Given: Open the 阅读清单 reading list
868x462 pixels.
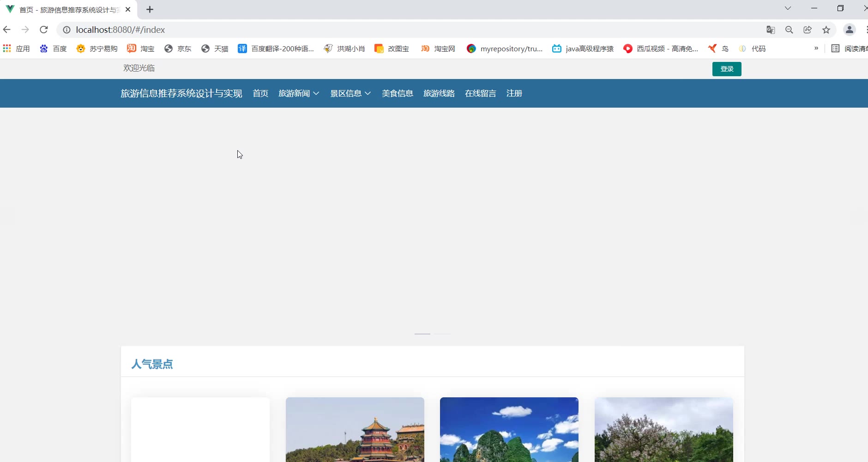Looking at the screenshot, I should tap(850, 49).
